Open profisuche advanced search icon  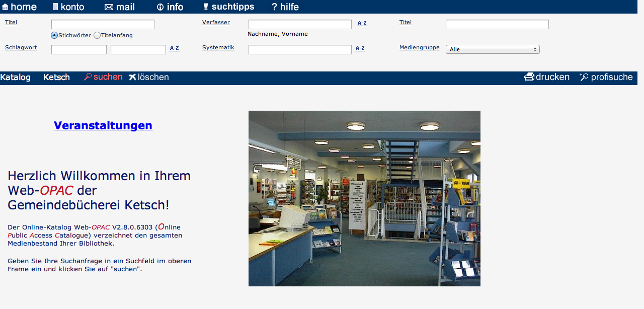click(x=584, y=77)
